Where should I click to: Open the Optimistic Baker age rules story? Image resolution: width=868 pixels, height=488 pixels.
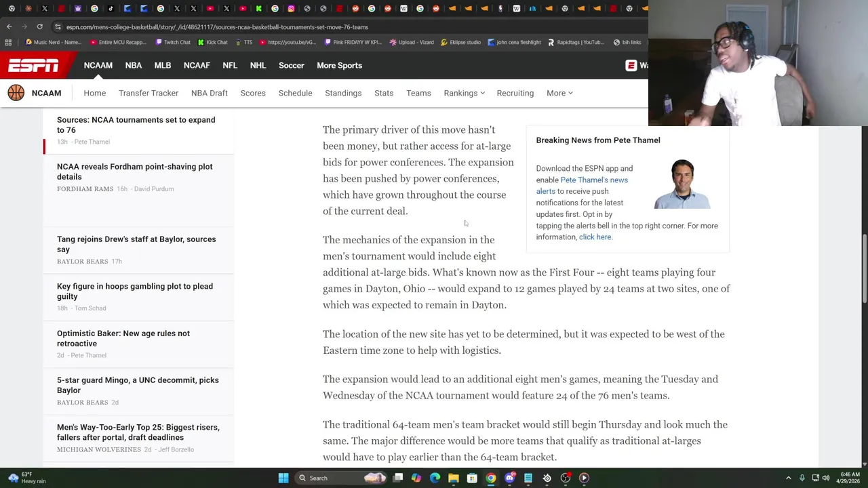click(x=123, y=338)
